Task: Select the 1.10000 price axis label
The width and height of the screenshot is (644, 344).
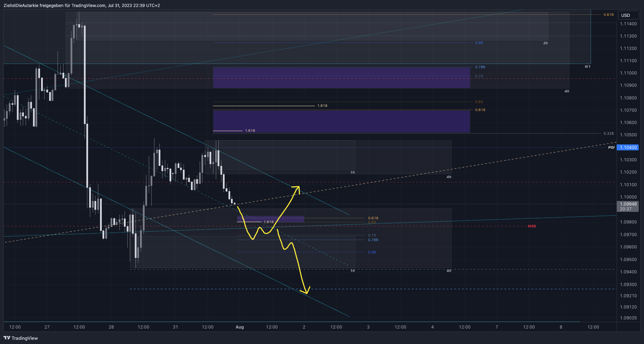Action: [x=628, y=197]
